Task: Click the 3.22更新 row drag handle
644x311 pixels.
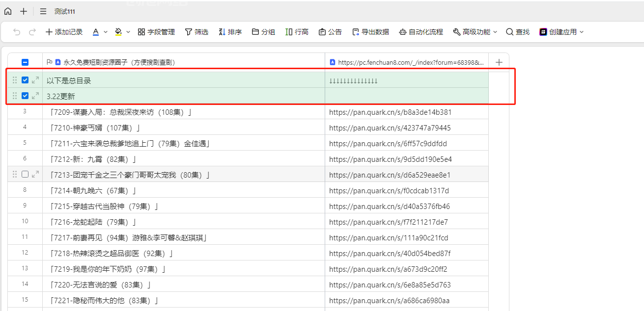Action: [x=15, y=96]
